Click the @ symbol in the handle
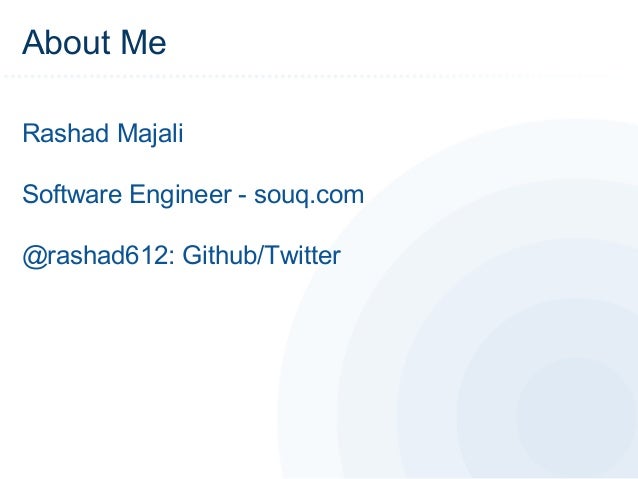This screenshot has width=638, height=479. coord(35,256)
